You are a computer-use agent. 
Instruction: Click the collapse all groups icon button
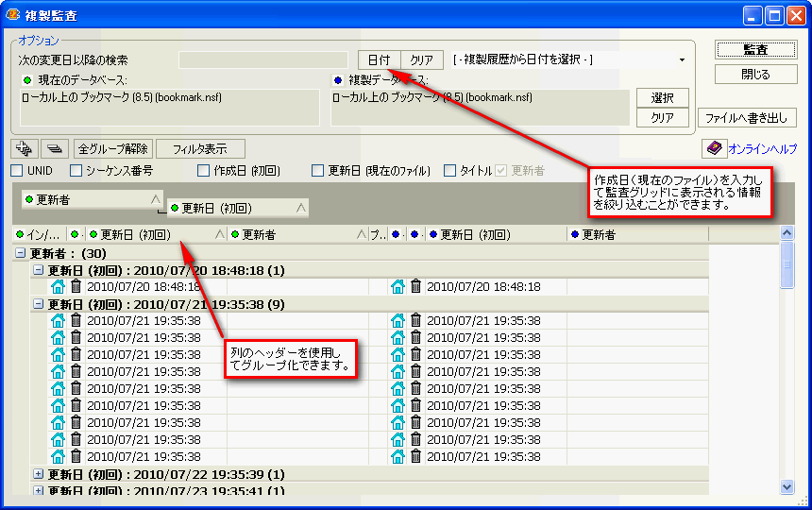pos(55,148)
